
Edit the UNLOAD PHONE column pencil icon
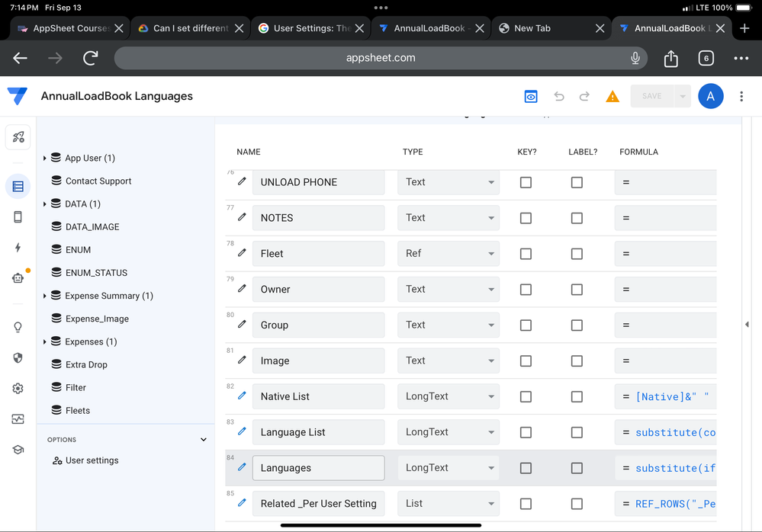coord(242,181)
